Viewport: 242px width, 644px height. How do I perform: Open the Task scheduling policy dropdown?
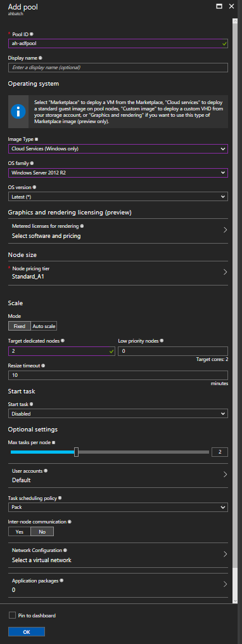tap(118, 507)
